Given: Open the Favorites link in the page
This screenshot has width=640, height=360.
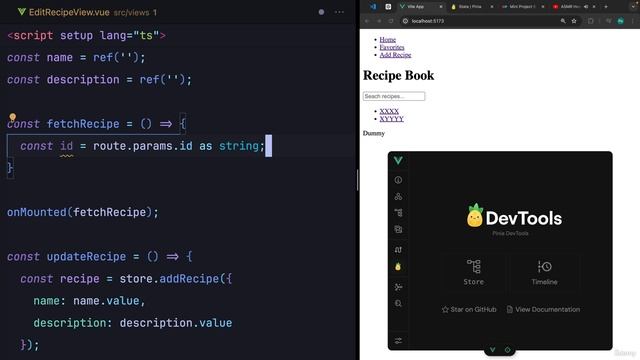Looking at the screenshot, I should [x=392, y=47].
